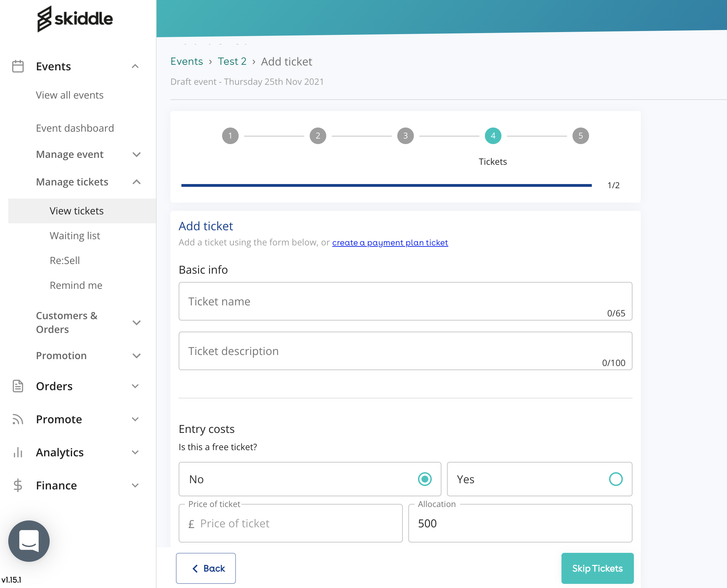Open the chat support widget
This screenshot has height=588, width=727.
pyautogui.click(x=29, y=541)
